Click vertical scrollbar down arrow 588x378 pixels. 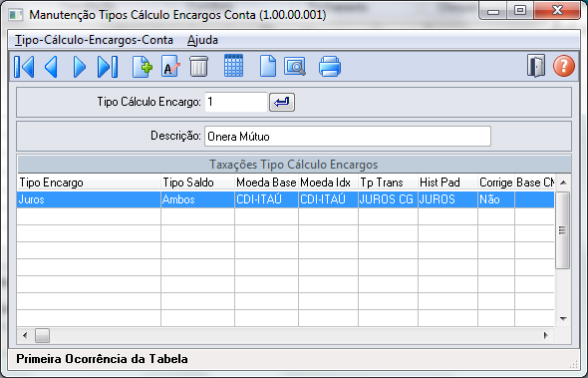pos(563,319)
